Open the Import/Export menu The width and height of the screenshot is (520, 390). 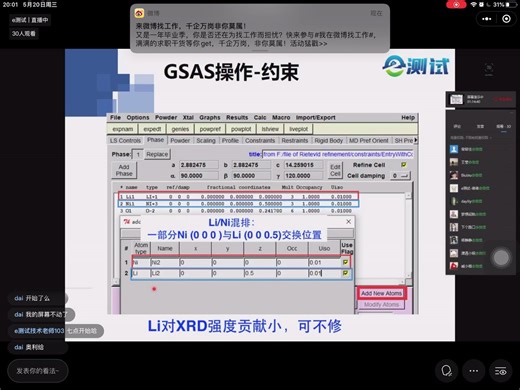click(315, 117)
